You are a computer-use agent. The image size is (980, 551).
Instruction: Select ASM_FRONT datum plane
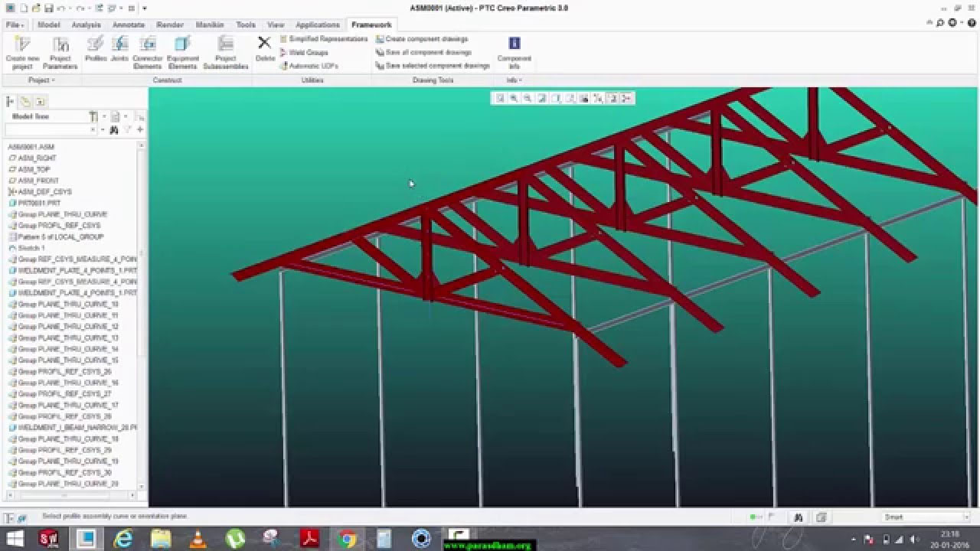pos(34,181)
